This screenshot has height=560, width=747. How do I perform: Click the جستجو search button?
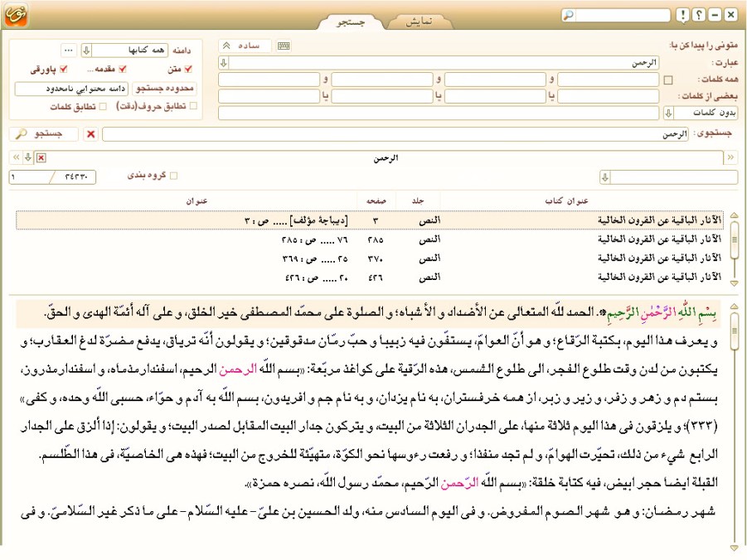[44, 134]
